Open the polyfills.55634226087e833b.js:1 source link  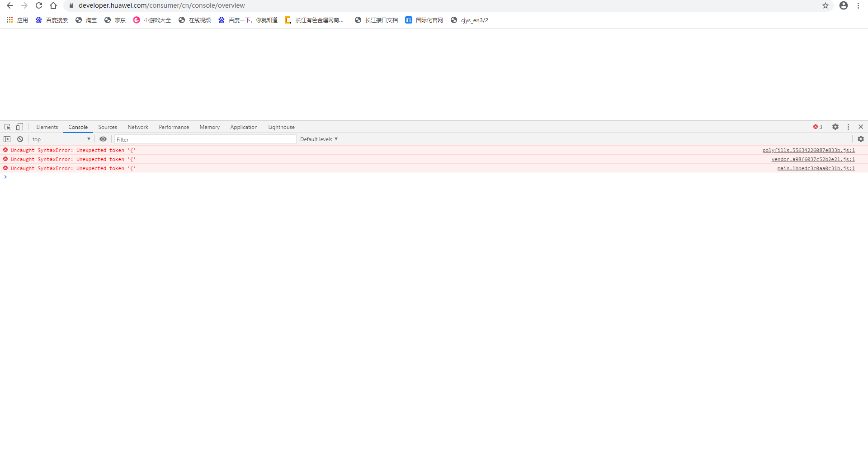(x=808, y=150)
